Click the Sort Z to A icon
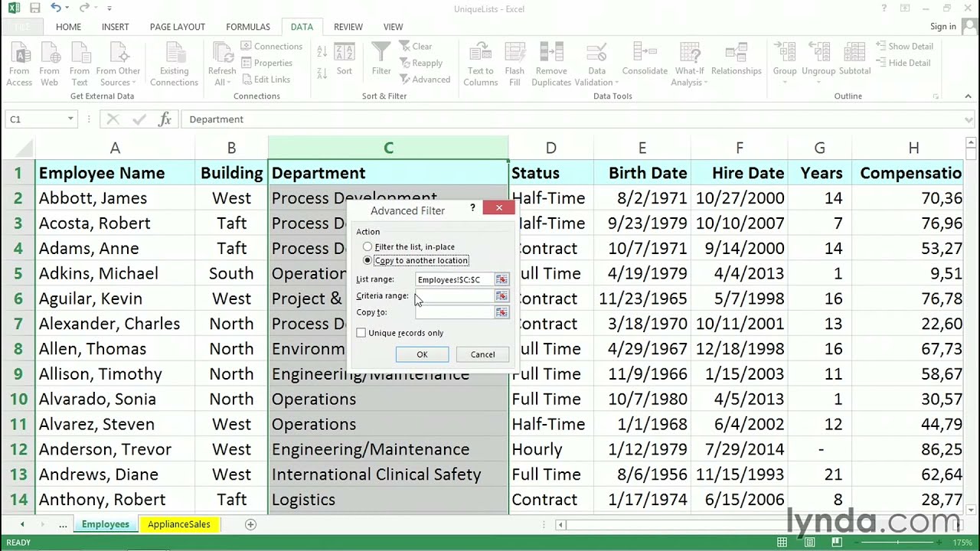This screenshot has width=980, height=551. tap(322, 72)
